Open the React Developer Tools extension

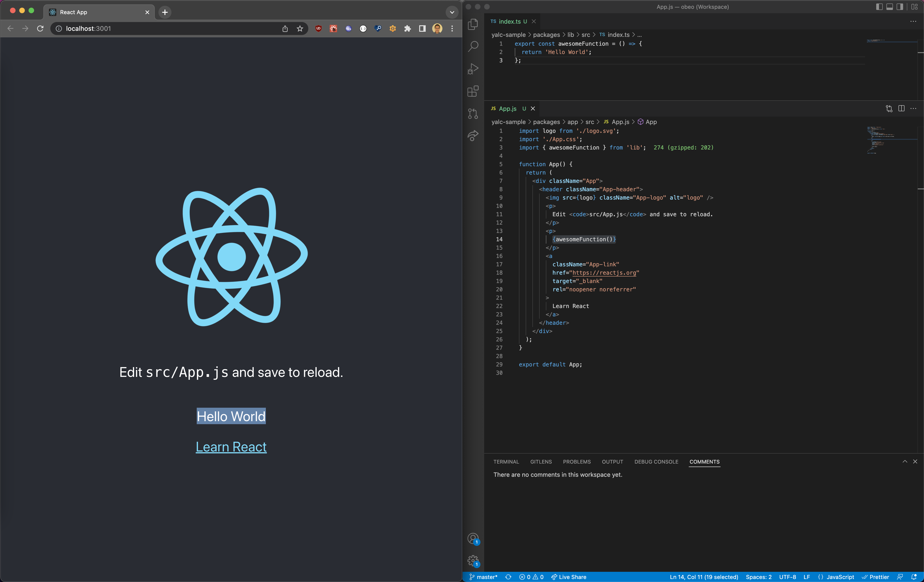pos(333,28)
